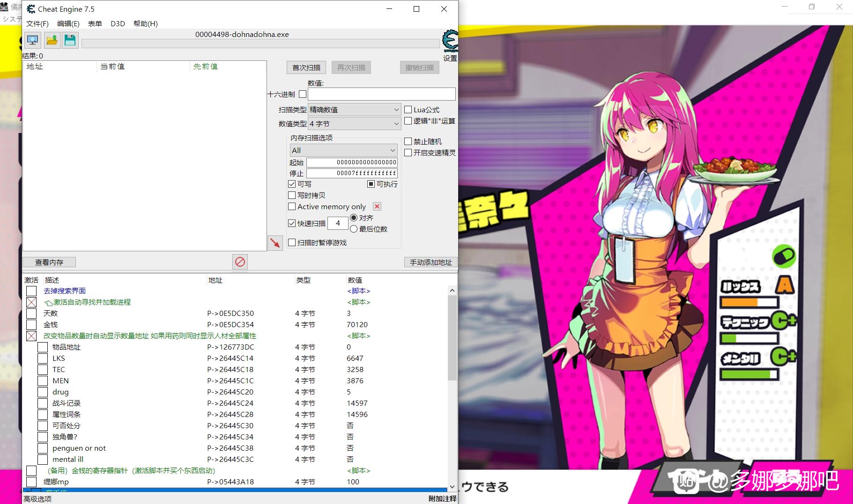Open the 数值类型 4 字节 dropdown
Viewport: 853px width, 504px height.
click(354, 124)
